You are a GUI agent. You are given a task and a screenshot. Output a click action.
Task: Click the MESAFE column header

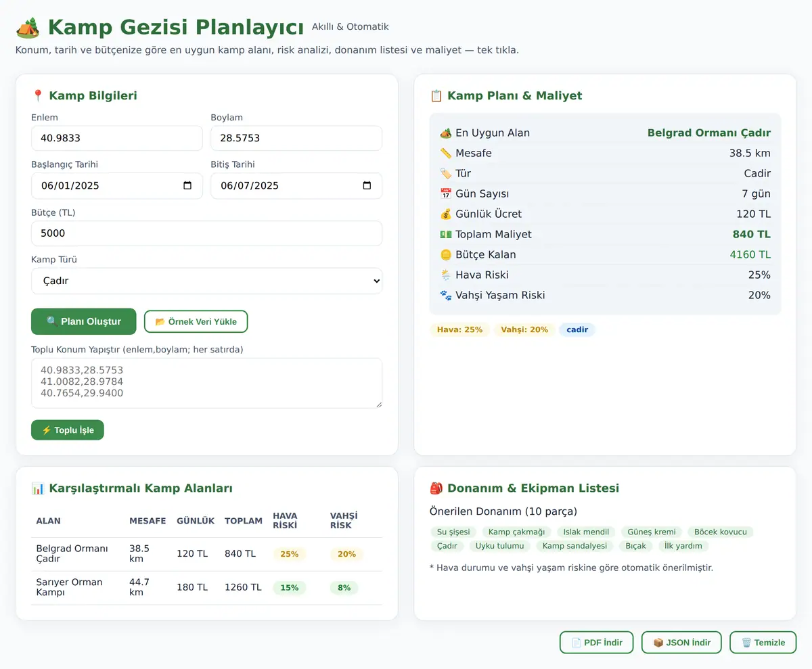click(x=148, y=521)
